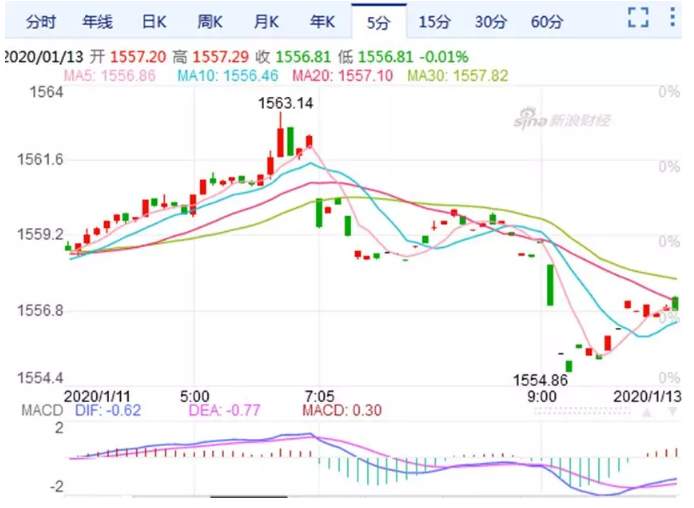Image resolution: width=694 pixels, height=508 pixels.
Task: Click the MA20: 1557.10 legend
Action: click(x=342, y=76)
